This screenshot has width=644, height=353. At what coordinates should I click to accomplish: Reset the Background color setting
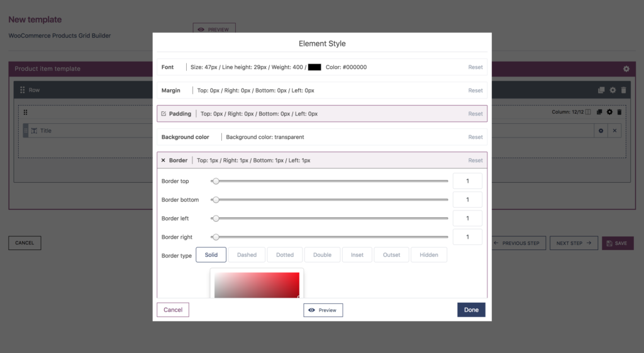(x=475, y=137)
